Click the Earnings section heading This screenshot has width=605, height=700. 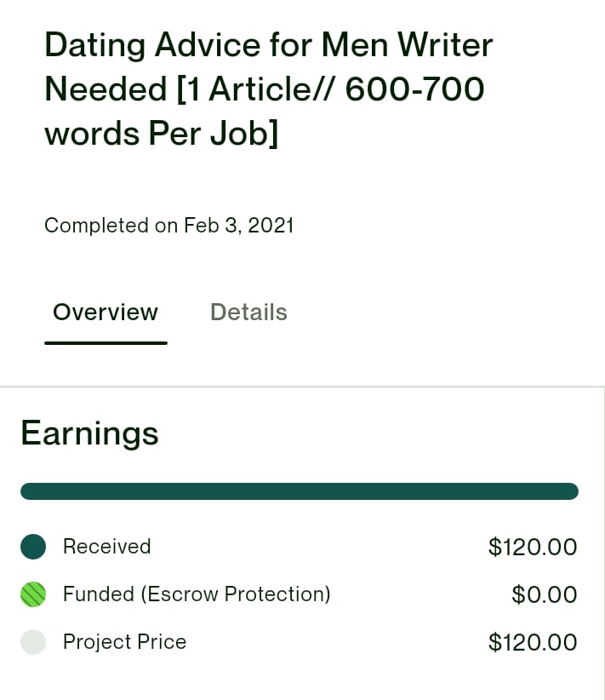(x=89, y=433)
